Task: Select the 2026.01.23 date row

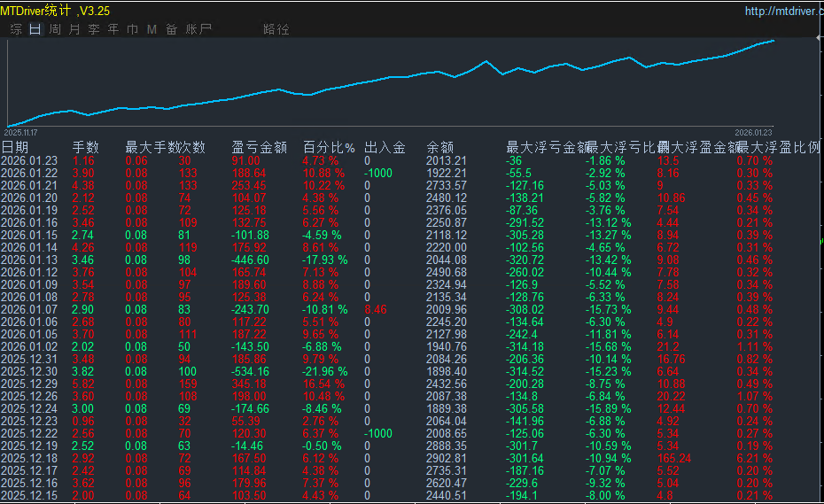Action: click(29, 161)
